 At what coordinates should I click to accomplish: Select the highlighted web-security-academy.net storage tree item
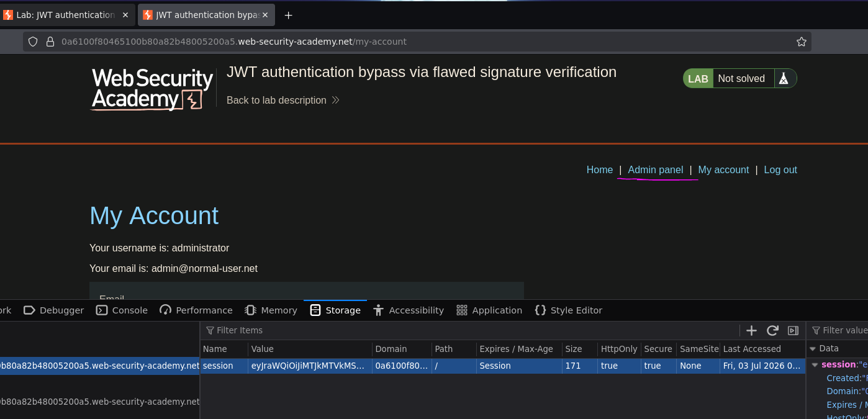pos(99,366)
